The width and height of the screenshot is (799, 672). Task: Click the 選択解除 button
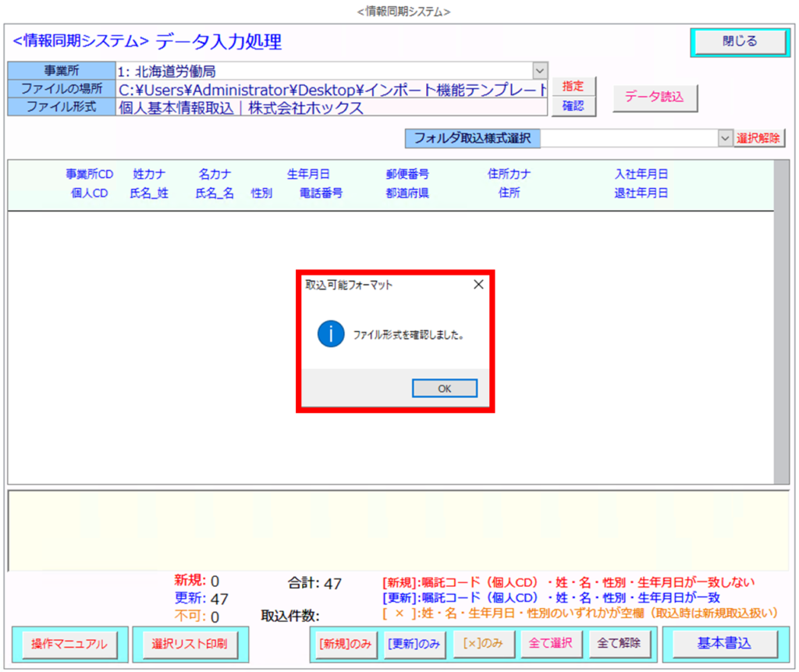(x=758, y=138)
